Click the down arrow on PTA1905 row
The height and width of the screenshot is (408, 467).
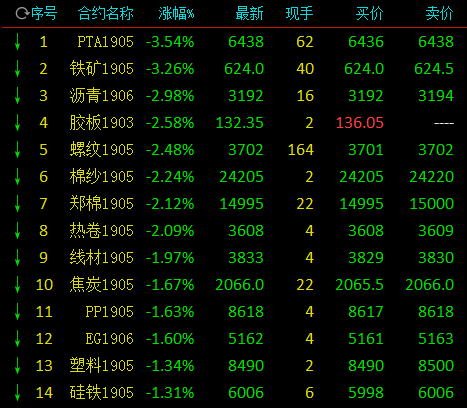coord(17,42)
